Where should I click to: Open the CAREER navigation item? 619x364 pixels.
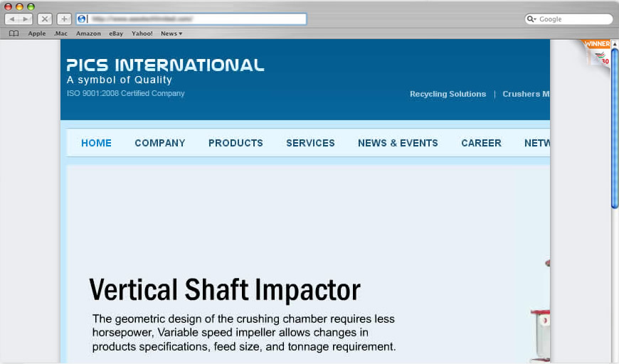[x=481, y=143]
